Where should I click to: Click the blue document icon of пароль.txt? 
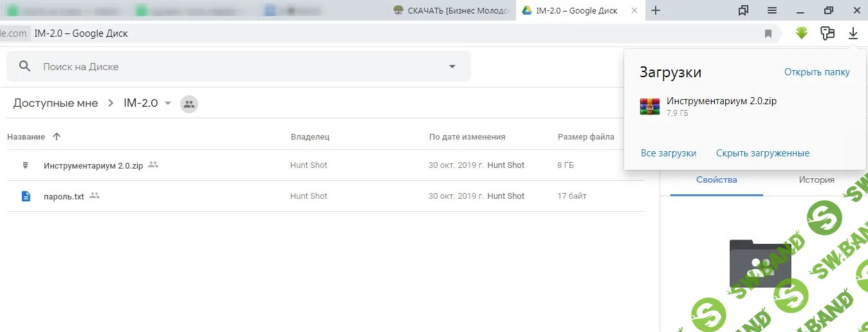point(26,196)
